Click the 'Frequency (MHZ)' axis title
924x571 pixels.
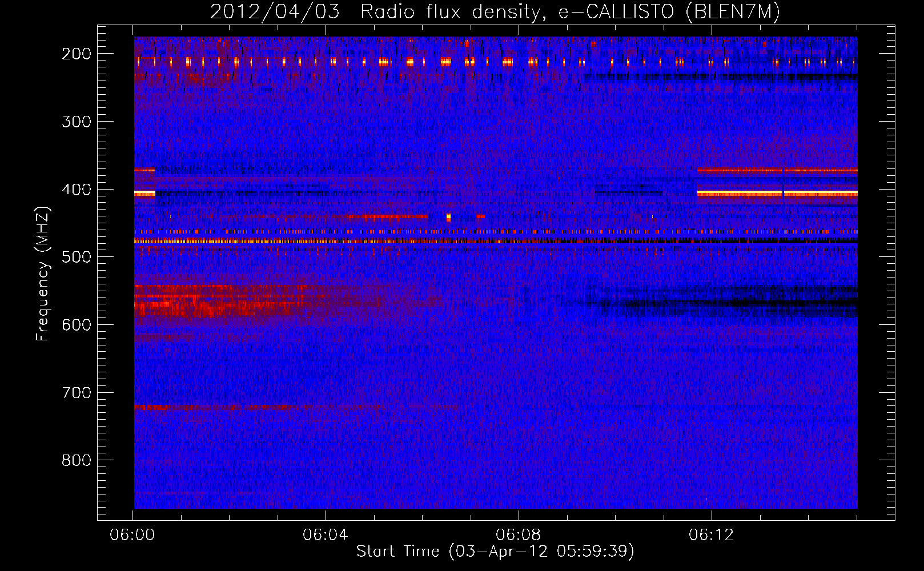point(43,274)
